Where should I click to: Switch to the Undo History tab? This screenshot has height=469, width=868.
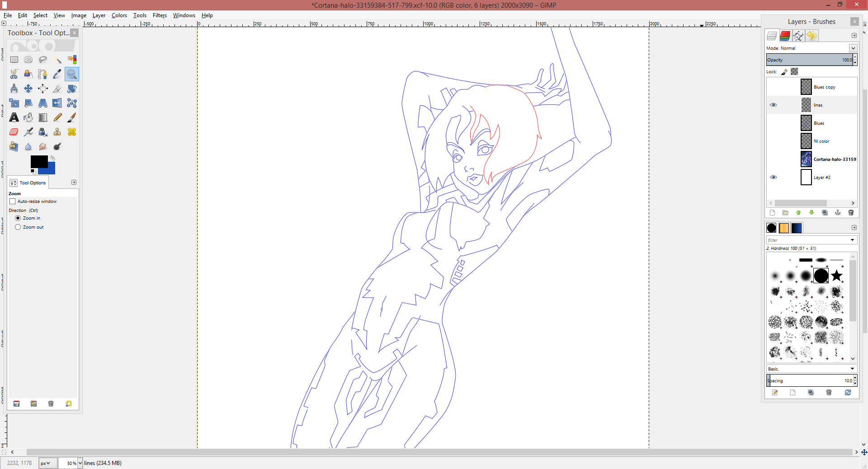pyautogui.click(x=811, y=36)
